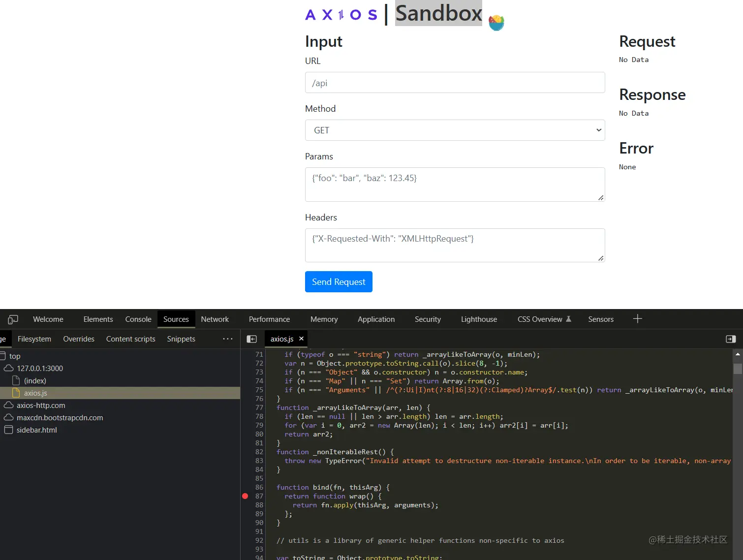The width and height of the screenshot is (743, 560).
Task: Switch to the Lighthouse tab
Action: 479,319
